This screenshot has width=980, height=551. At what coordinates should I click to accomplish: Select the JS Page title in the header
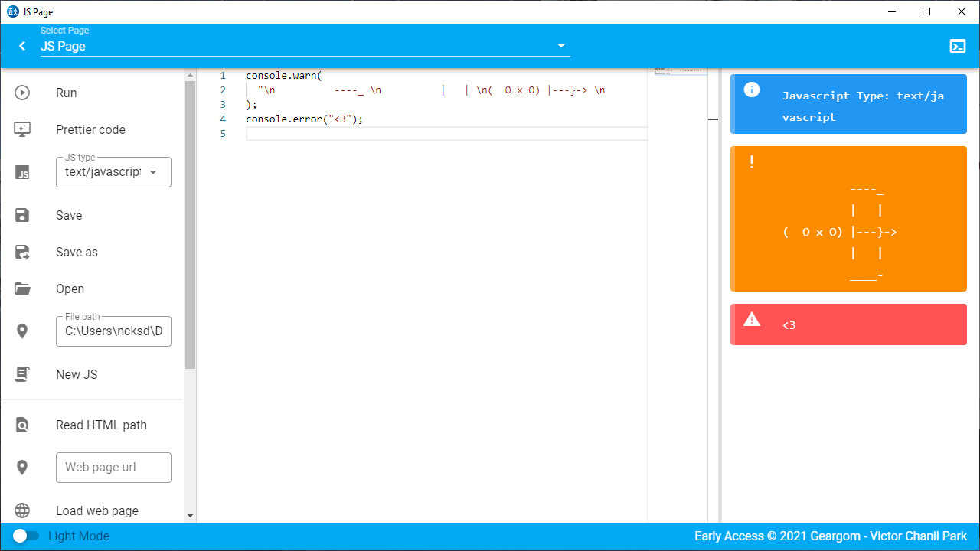61,46
